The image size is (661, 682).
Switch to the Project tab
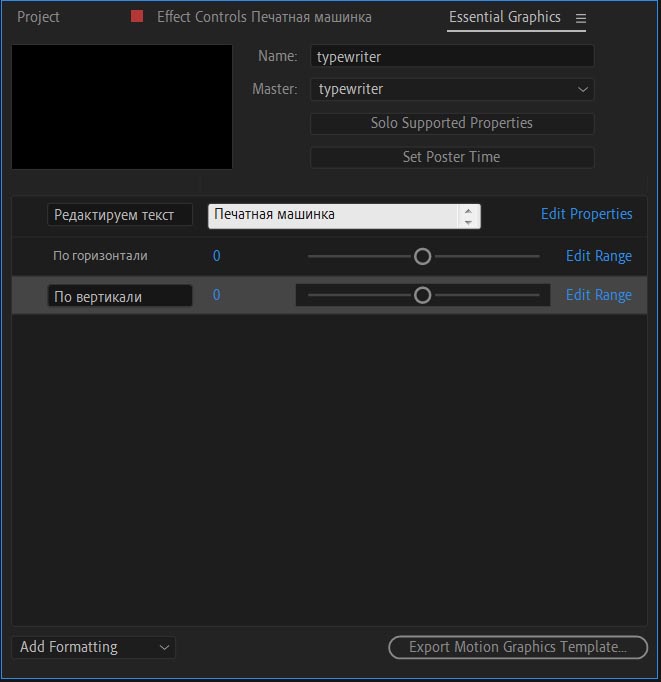click(x=38, y=17)
